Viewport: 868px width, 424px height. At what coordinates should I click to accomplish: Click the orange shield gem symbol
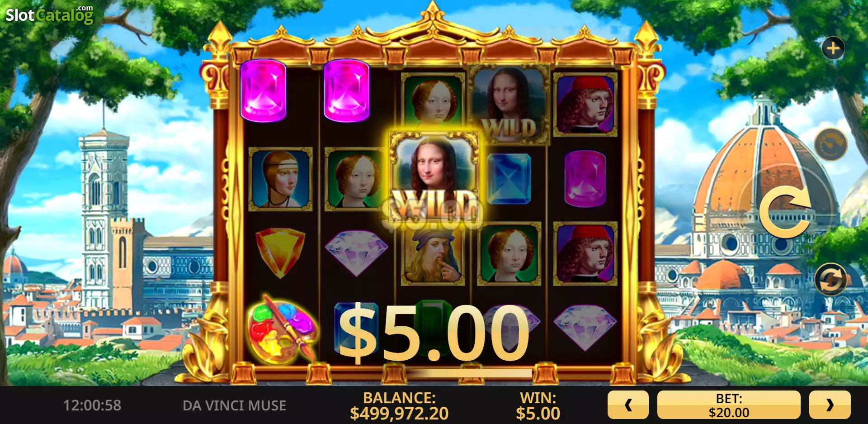click(x=280, y=252)
